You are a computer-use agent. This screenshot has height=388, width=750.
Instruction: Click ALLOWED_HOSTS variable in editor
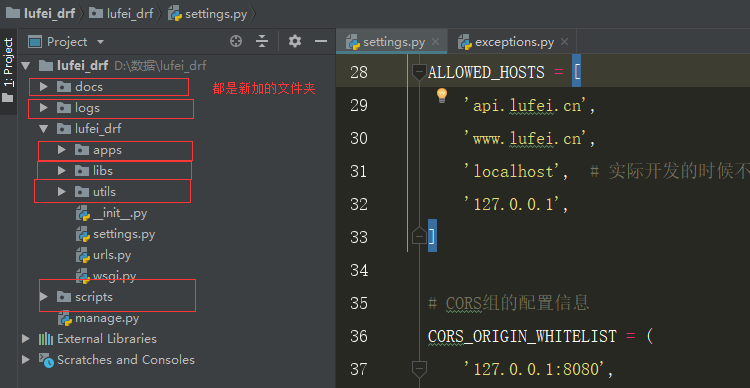click(x=486, y=73)
